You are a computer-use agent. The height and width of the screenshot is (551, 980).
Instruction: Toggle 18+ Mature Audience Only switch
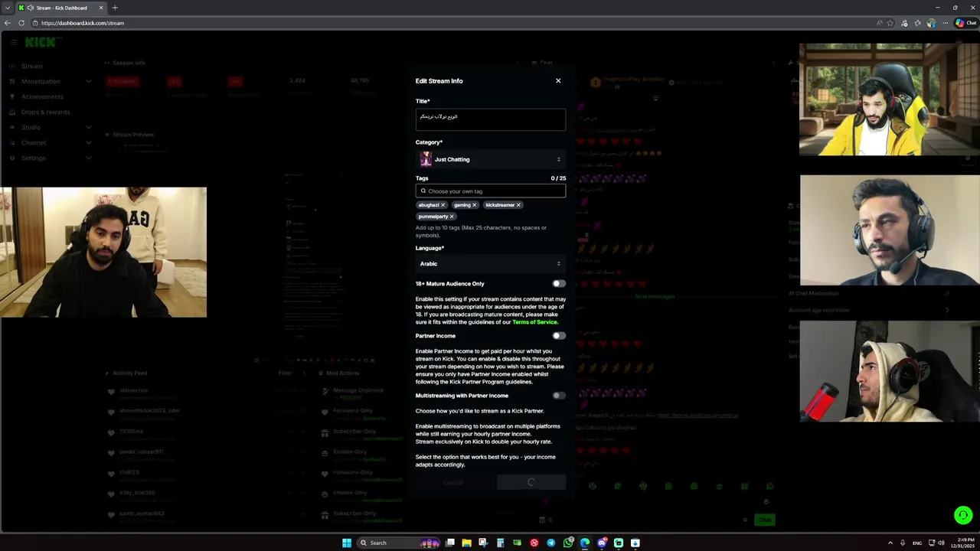point(559,284)
